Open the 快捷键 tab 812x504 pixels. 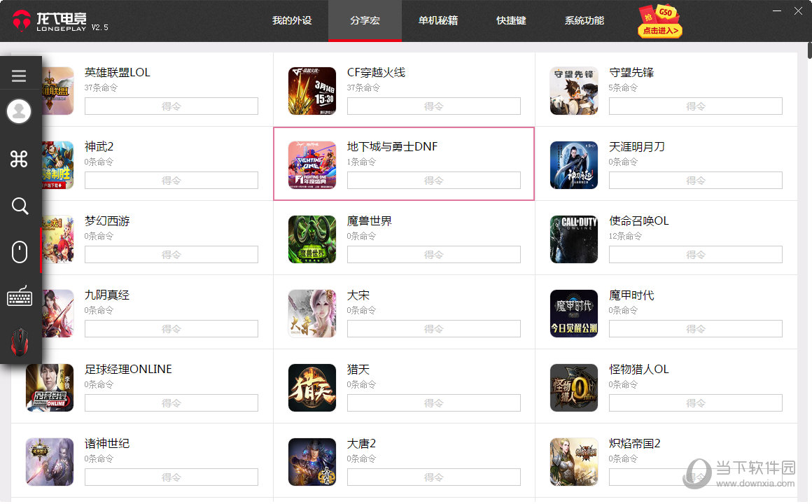511,21
